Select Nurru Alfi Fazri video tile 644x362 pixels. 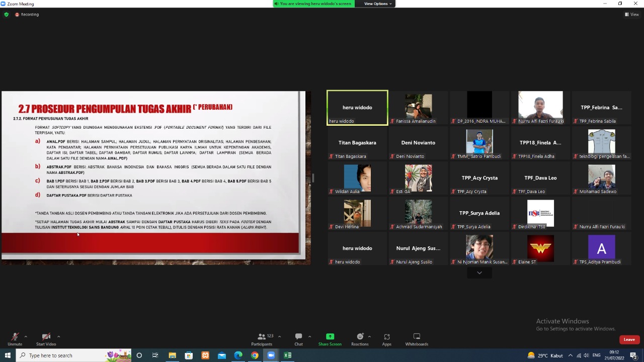click(540, 107)
